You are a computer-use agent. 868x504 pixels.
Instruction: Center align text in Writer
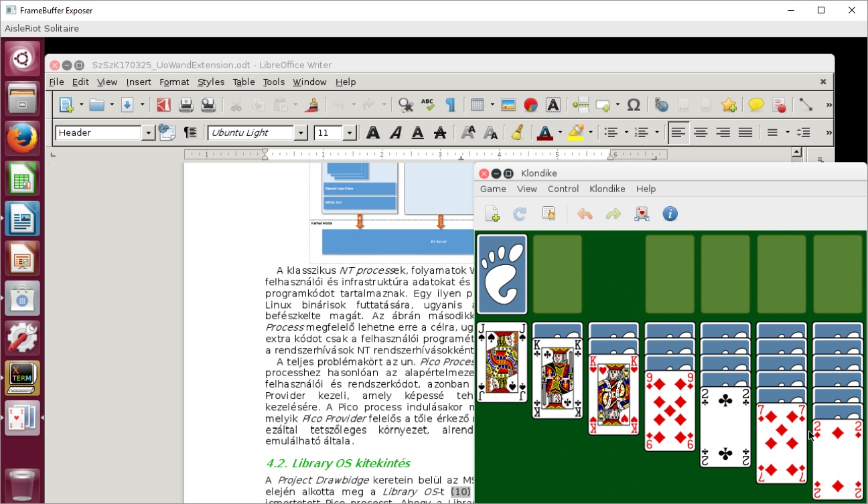point(701,133)
